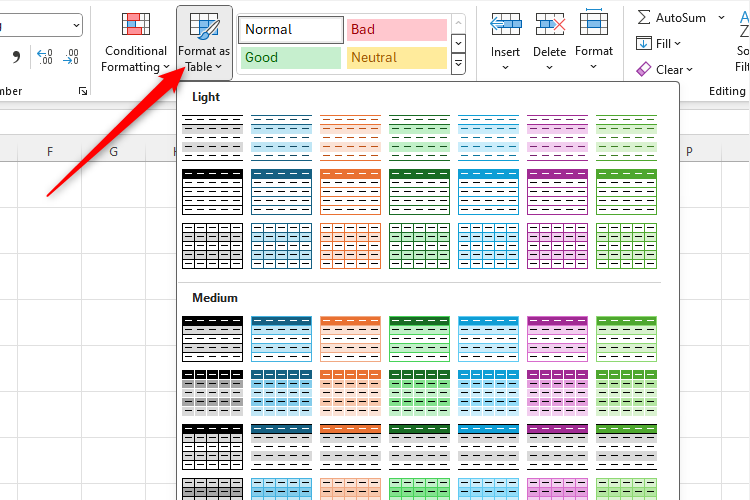Choose Light orange banded style in first row
Screen dimensions: 750x500
351,138
